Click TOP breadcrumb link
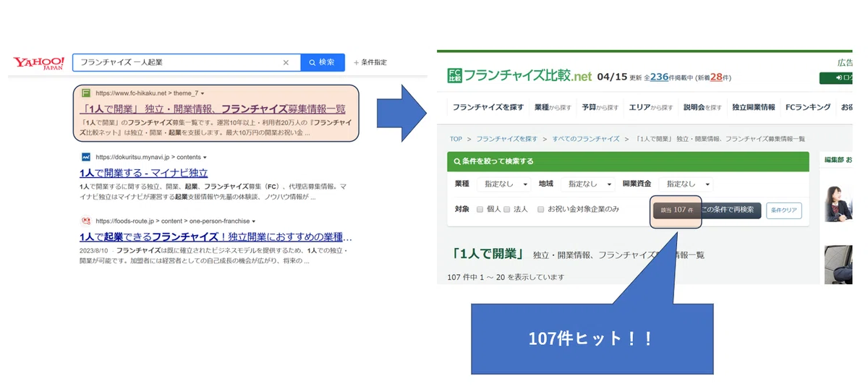Viewport: 868px width, 392px height. click(x=456, y=138)
